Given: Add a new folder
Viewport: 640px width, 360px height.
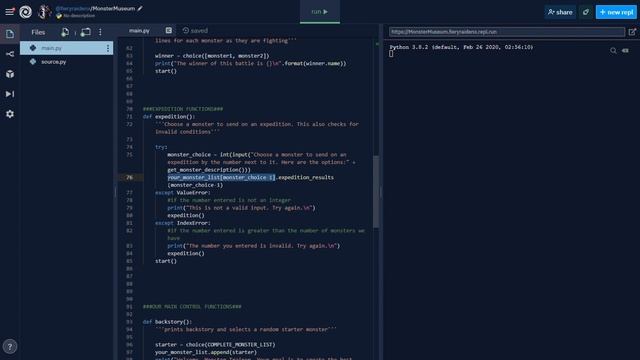Looking at the screenshot, I should pos(85,32).
